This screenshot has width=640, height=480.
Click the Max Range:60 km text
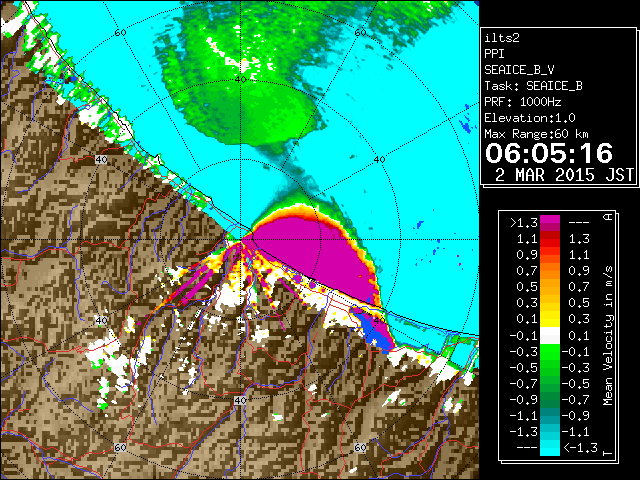[x=537, y=134]
